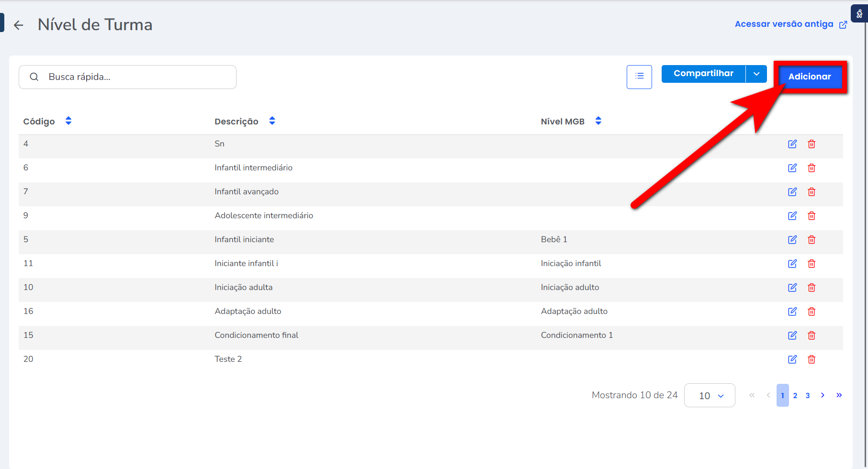This screenshot has width=868, height=469.
Task: Go to page 3 of results
Action: click(808, 395)
